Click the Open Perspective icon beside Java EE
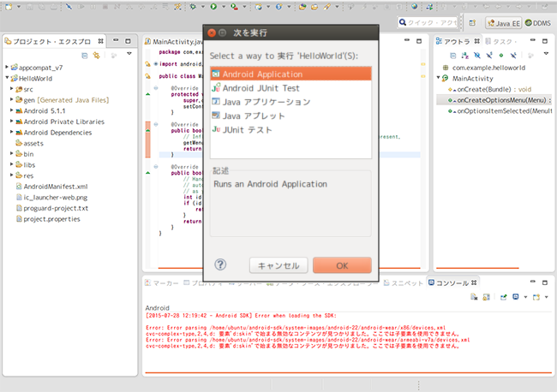Viewport: 557px width, 392px height. 472,23
